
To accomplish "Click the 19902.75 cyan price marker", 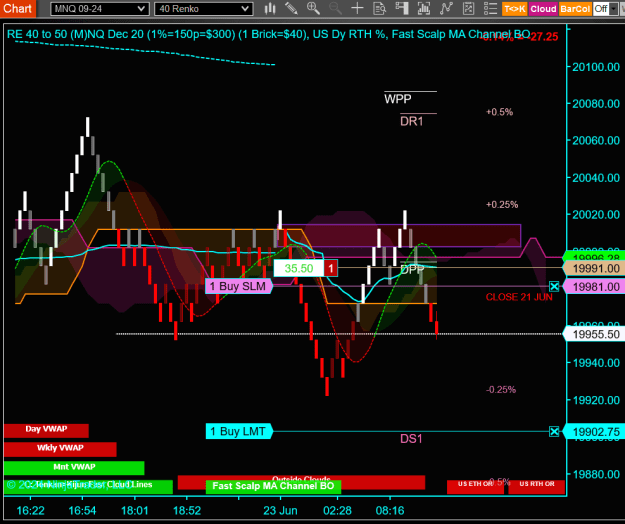I will pyautogui.click(x=594, y=432).
